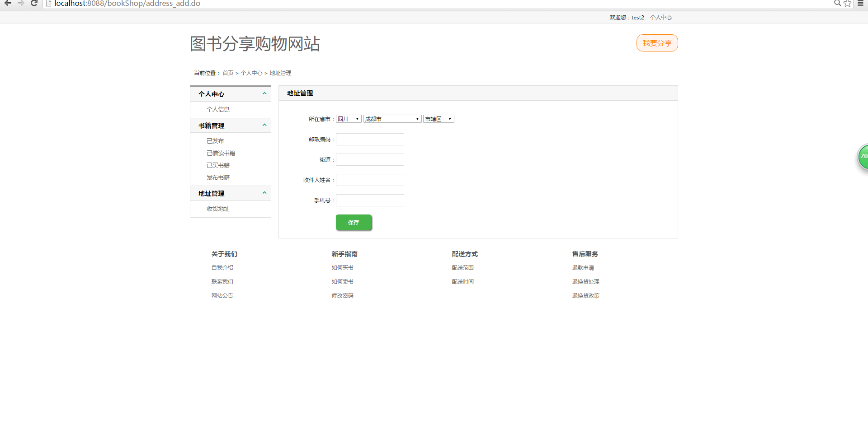Reload the page with refresh icon

point(34,3)
